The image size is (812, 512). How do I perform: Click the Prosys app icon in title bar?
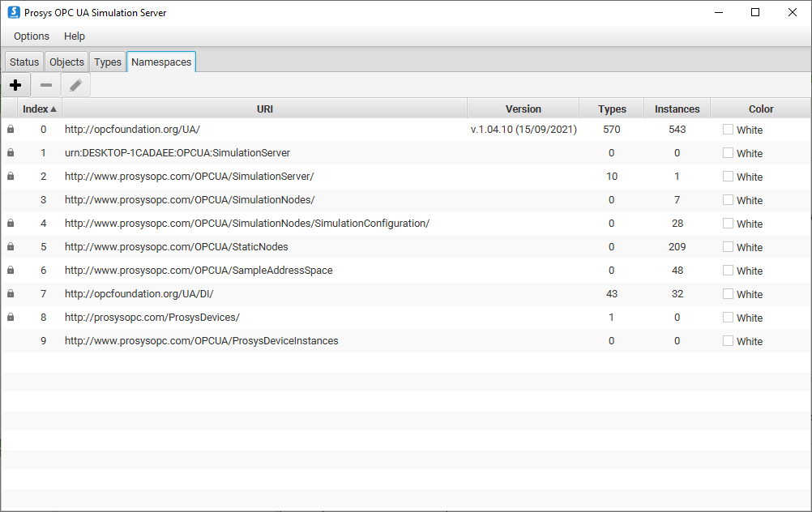(13, 12)
